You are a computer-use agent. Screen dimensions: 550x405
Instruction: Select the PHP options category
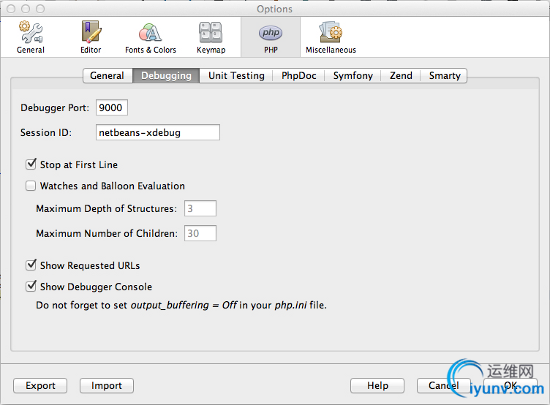coord(270,37)
